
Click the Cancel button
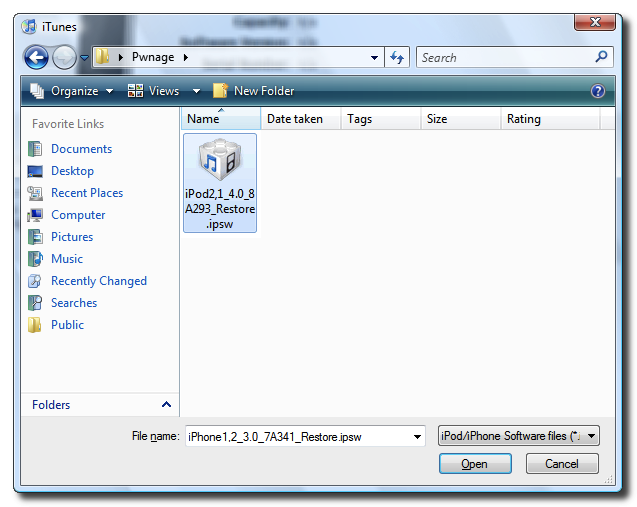click(562, 464)
